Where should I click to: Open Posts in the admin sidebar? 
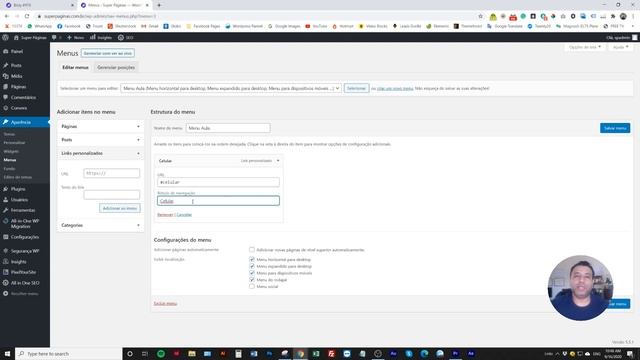click(16, 65)
